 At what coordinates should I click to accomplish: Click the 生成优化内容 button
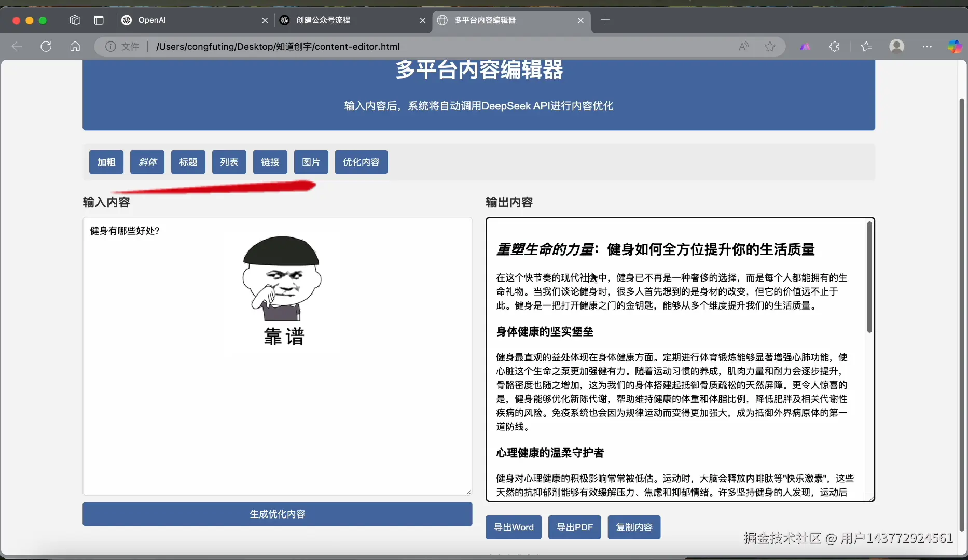[x=278, y=514]
